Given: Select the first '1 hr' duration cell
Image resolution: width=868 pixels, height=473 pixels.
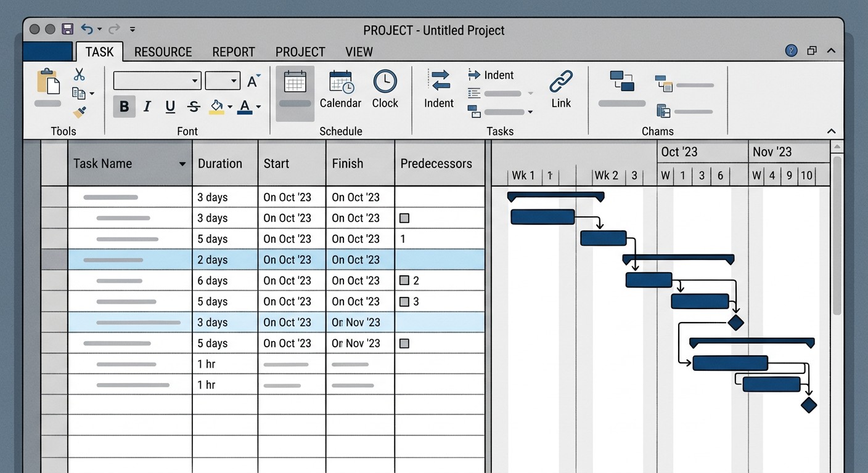Looking at the screenshot, I should point(225,364).
